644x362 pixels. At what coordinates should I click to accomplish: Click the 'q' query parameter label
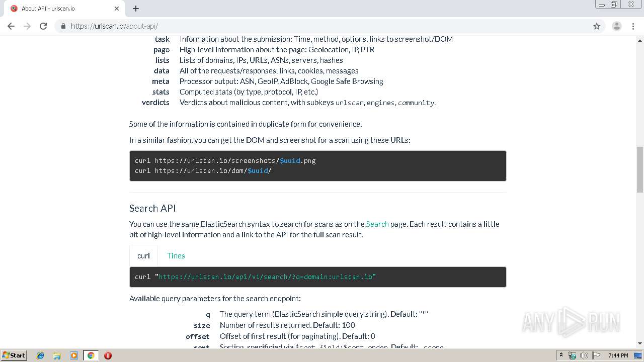208,315
